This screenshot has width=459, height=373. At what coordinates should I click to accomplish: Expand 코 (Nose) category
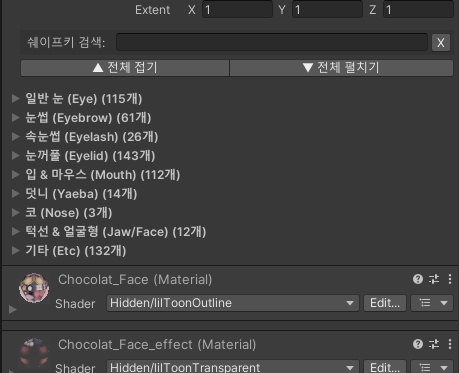pos(15,212)
